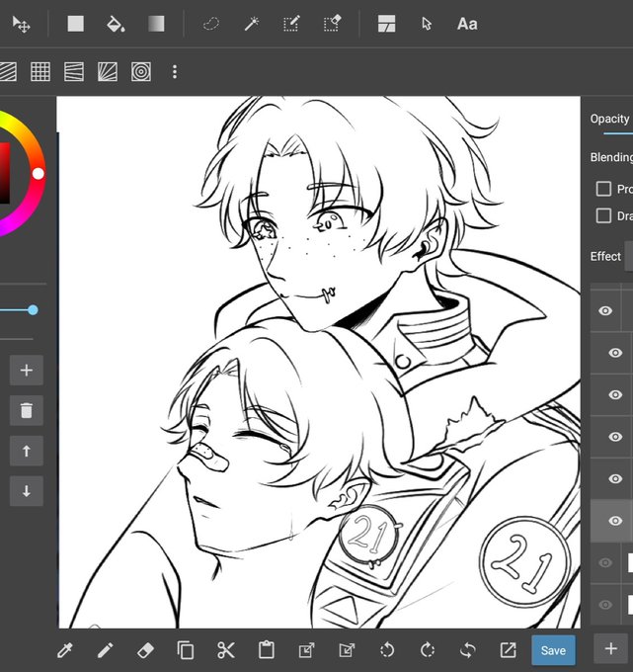The image size is (633, 672).
Task: Click the move up arrow button
Action: (26, 451)
